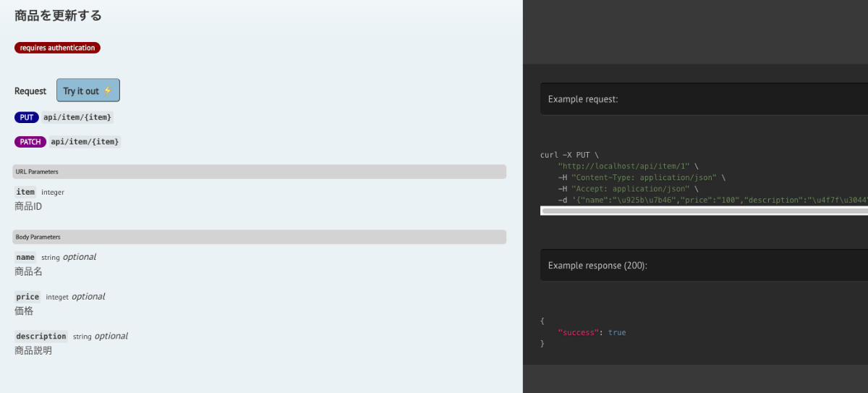Click the URL Parameters section header
The image size is (868, 393).
[259, 172]
